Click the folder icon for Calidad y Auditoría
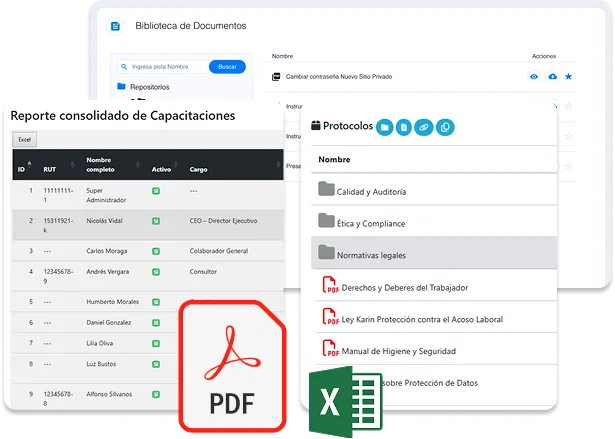Screen dimensions: 615x439 [326, 189]
